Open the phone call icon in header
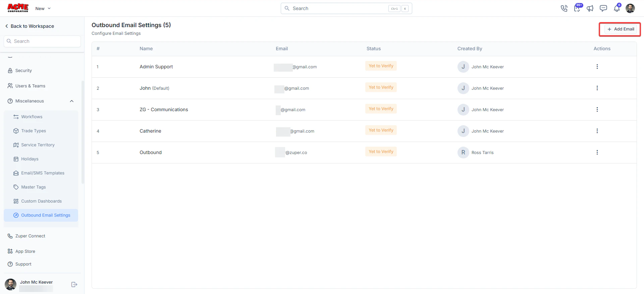 564,8
